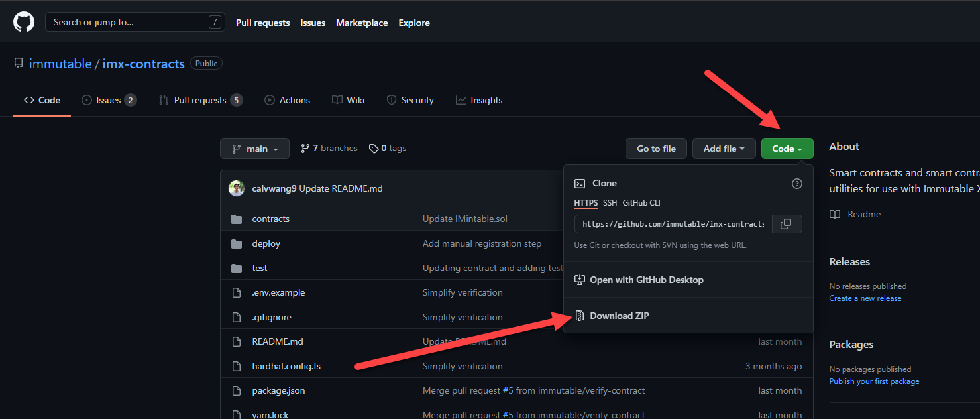Open the Packages heading link

[x=851, y=344]
